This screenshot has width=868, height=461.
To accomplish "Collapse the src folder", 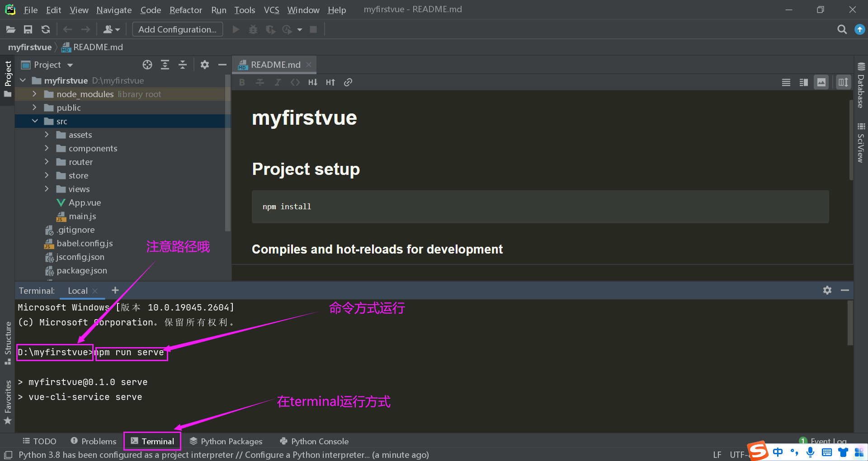I will 35,121.
